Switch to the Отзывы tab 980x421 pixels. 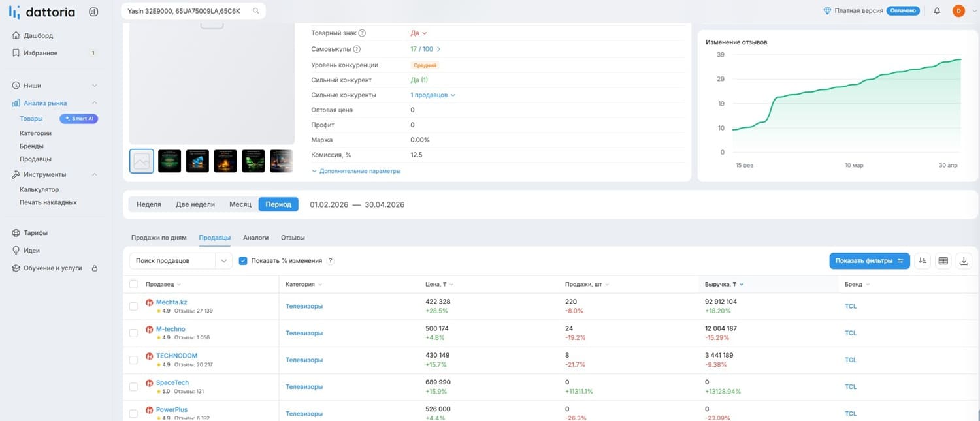point(293,238)
